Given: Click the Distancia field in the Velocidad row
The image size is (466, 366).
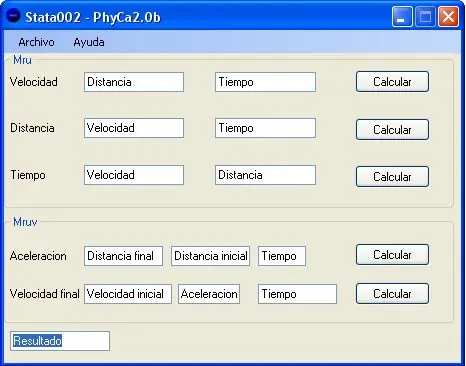Looking at the screenshot, I should click(x=134, y=82).
